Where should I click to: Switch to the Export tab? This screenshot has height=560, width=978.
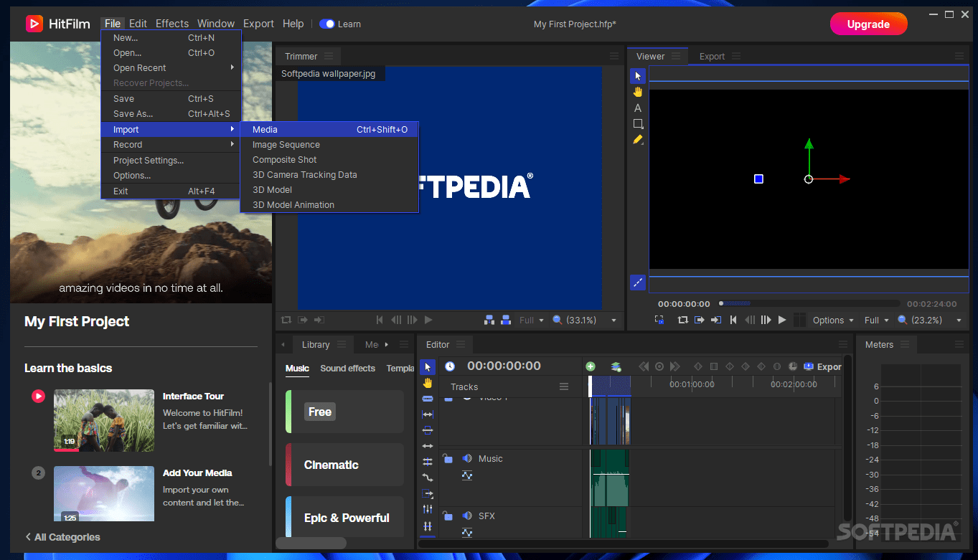pyautogui.click(x=712, y=57)
